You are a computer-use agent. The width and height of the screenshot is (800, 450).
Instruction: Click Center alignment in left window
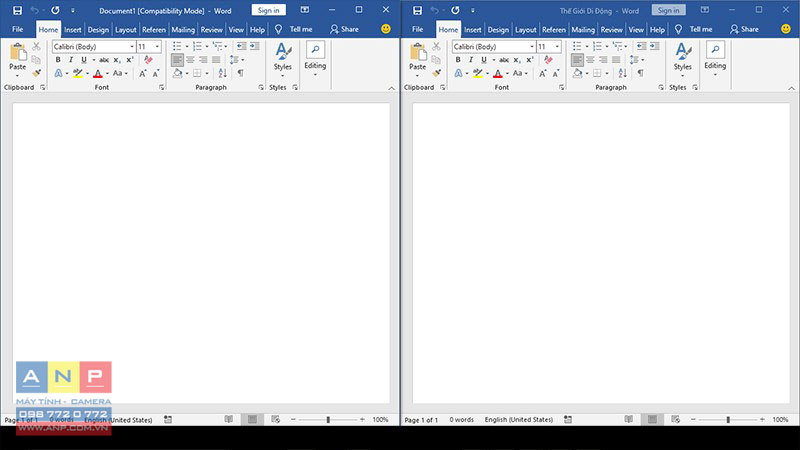point(190,60)
